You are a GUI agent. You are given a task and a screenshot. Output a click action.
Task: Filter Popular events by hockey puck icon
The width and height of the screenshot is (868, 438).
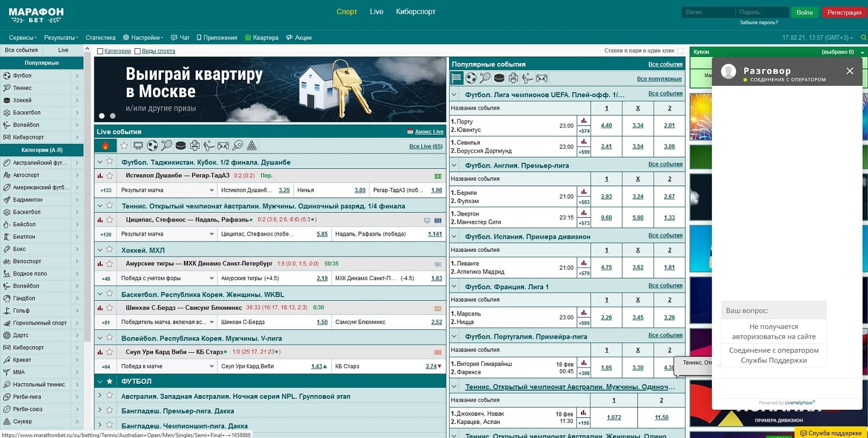pyautogui.click(x=499, y=78)
